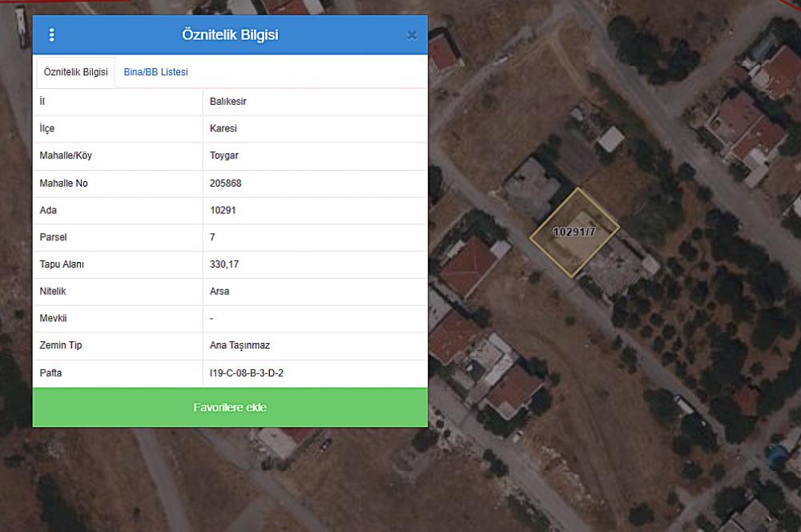Select the Pafta value I19-C-08-B-3-D-2
801x532 pixels.
(x=246, y=373)
